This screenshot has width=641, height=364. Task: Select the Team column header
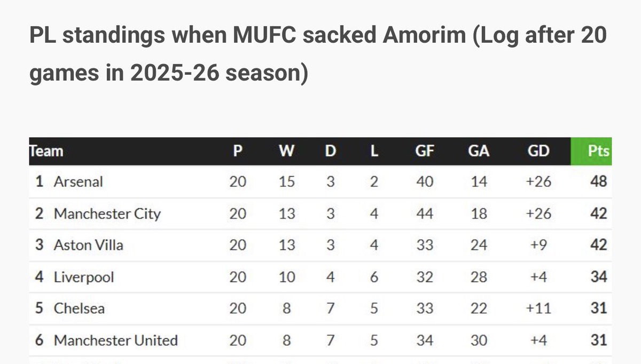point(46,151)
